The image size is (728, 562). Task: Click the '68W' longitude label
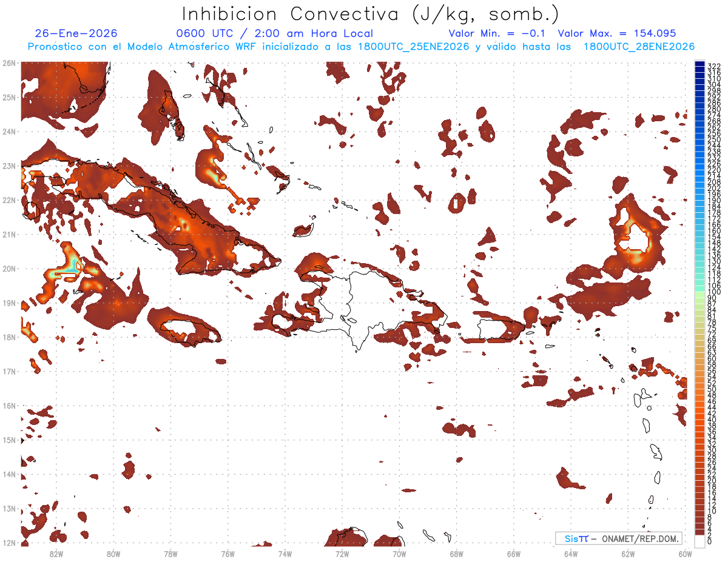[x=456, y=554]
